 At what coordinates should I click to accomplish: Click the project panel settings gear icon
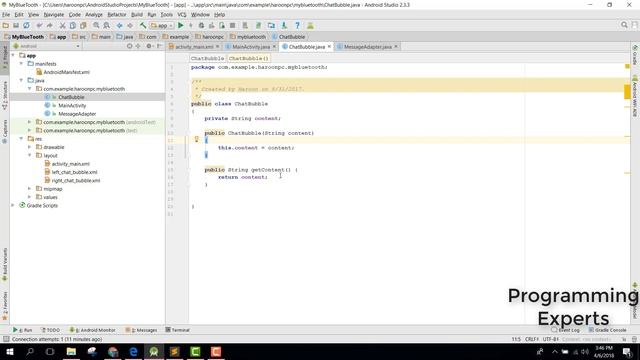[149, 46]
